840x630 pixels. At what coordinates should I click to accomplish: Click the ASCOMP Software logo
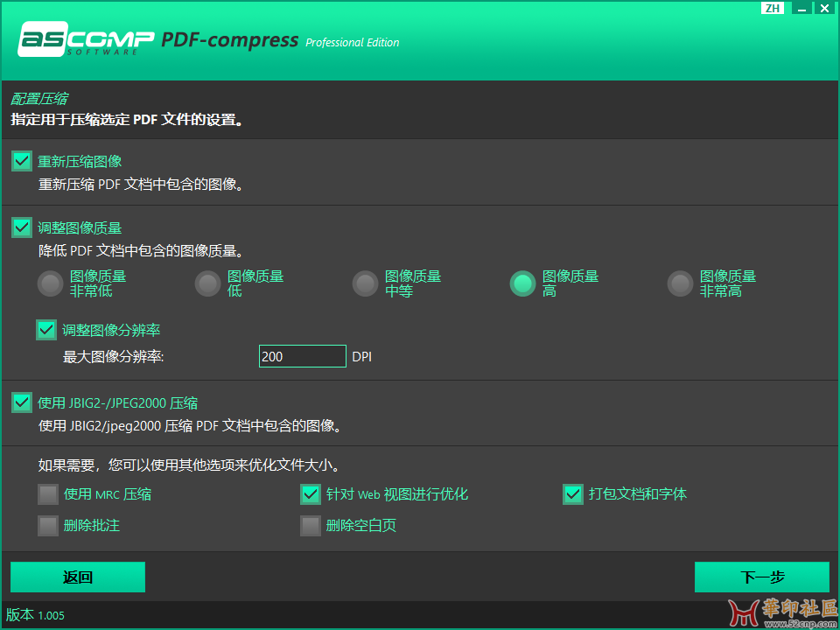click(x=85, y=38)
